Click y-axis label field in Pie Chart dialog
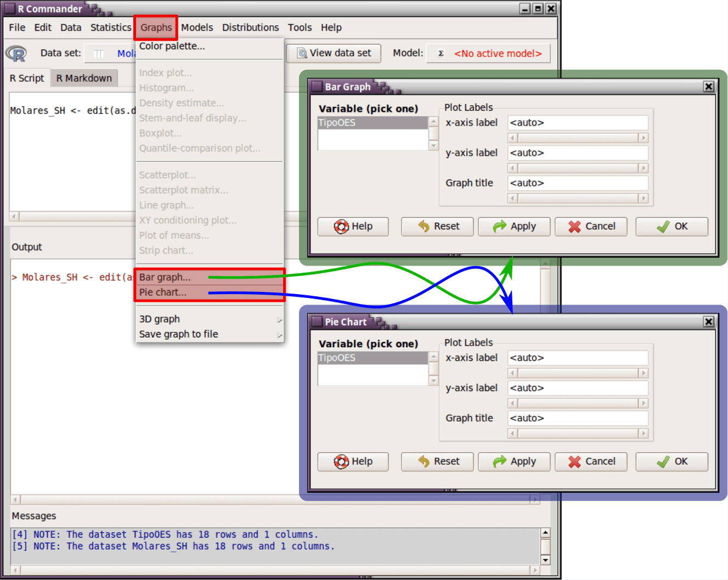728x580 pixels. [x=578, y=388]
